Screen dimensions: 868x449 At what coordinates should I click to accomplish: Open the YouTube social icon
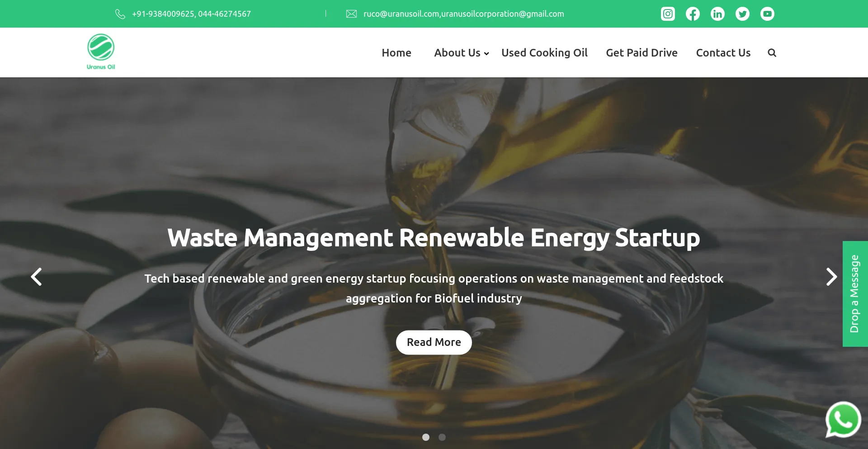click(767, 14)
